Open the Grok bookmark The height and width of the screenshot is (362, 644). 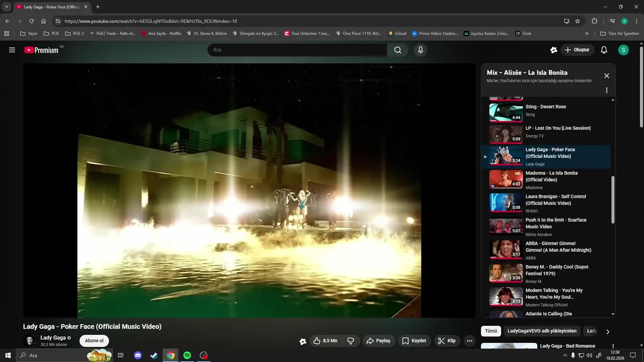point(523,34)
